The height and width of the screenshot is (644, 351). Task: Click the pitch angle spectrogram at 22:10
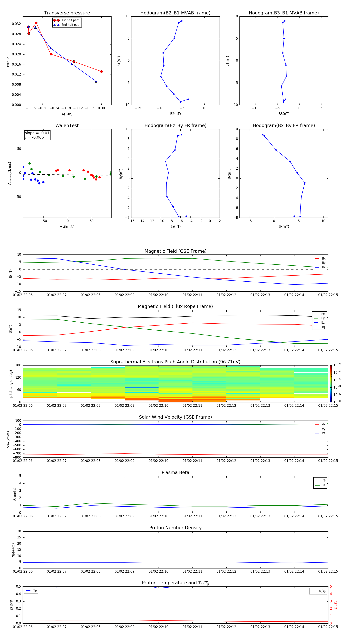pyautogui.click(x=158, y=384)
